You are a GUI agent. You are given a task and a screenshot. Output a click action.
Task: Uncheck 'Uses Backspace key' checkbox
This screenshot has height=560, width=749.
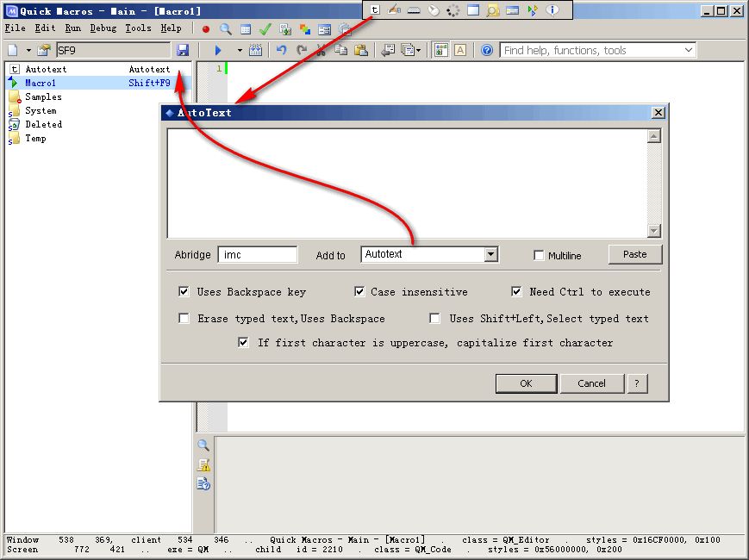tap(184, 292)
